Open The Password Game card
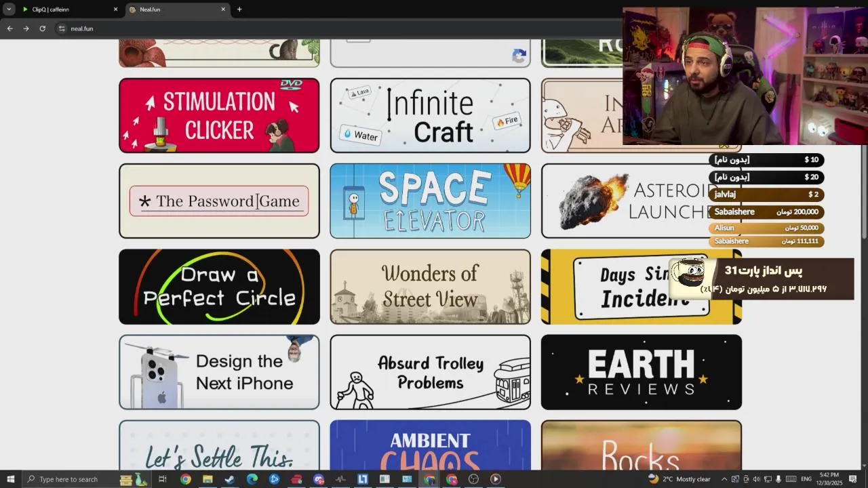868x488 pixels. pyautogui.click(x=219, y=201)
